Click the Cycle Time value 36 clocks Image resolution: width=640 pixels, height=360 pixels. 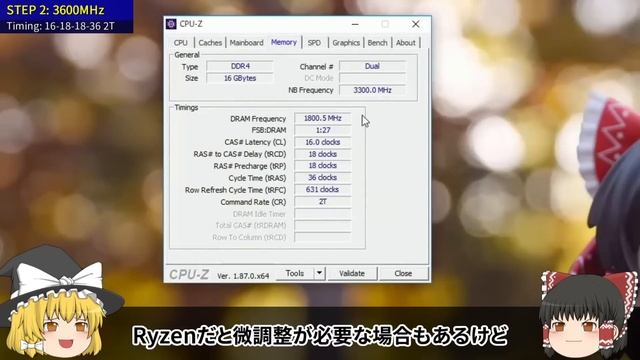coord(322,178)
